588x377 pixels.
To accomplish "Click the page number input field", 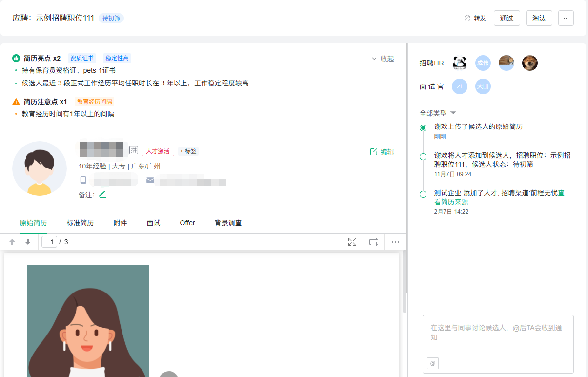I will 49,242.
